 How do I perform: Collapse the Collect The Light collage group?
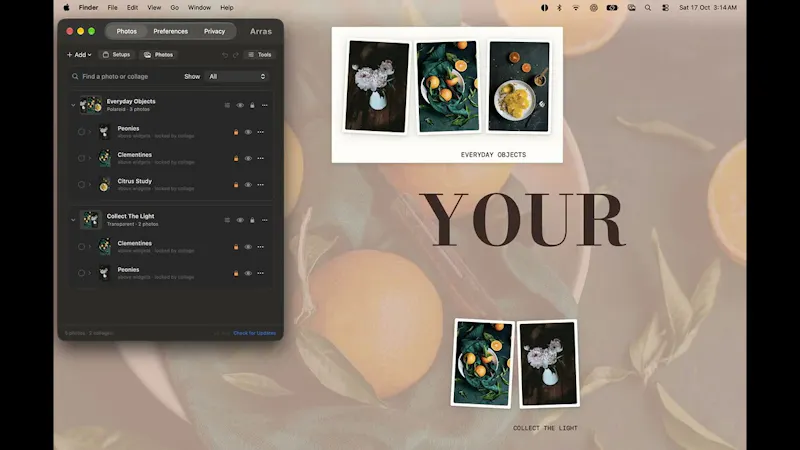coord(73,220)
